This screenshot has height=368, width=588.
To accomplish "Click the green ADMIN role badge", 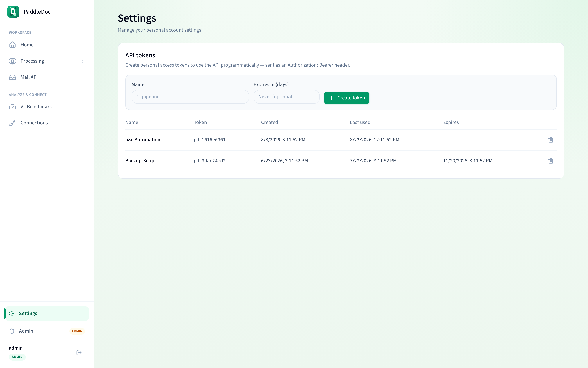I will (17, 357).
